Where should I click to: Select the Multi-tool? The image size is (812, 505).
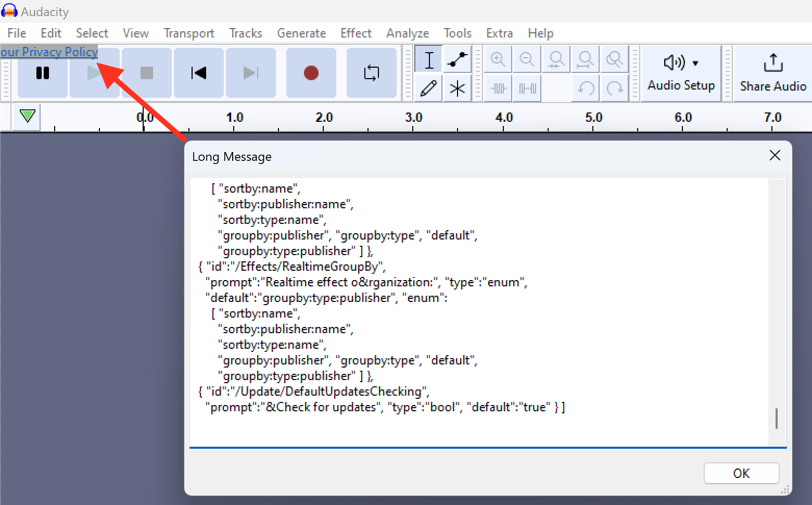[456, 88]
